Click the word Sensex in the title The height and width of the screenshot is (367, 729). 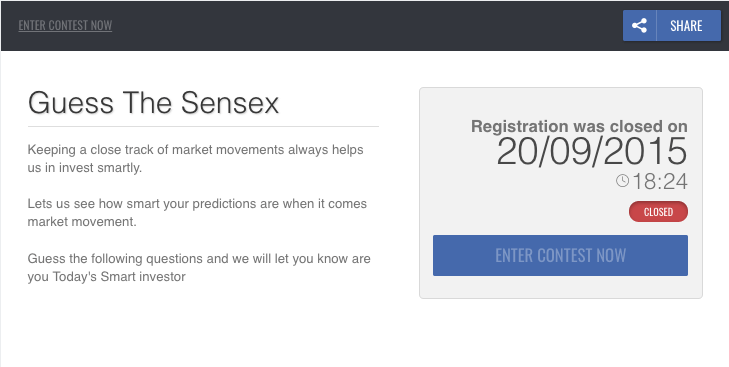[230, 102]
